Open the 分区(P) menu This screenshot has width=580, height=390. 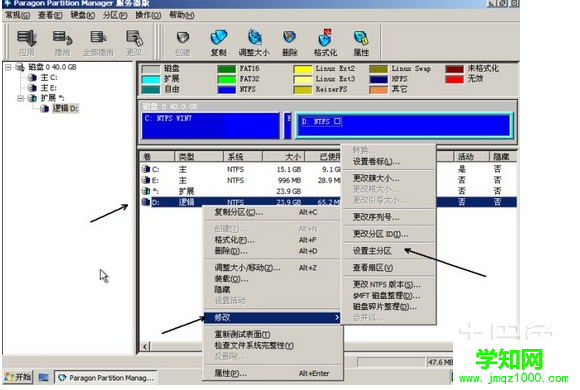tap(115, 15)
